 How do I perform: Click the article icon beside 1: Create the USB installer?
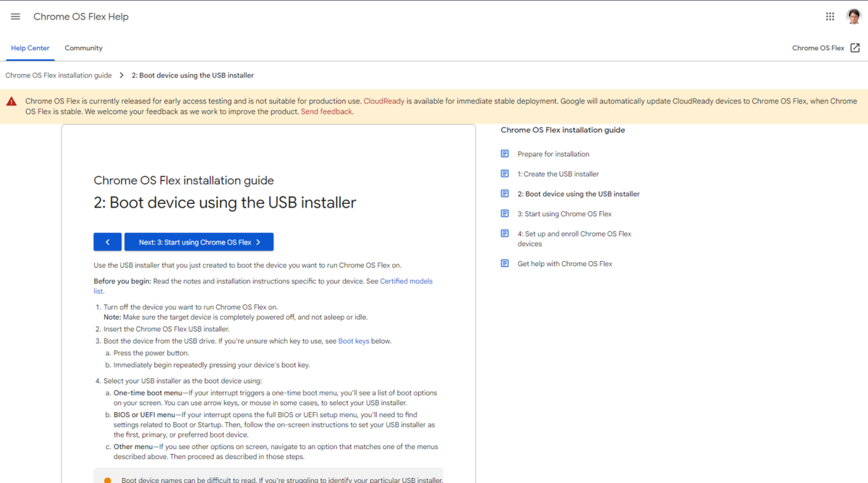[x=505, y=174]
